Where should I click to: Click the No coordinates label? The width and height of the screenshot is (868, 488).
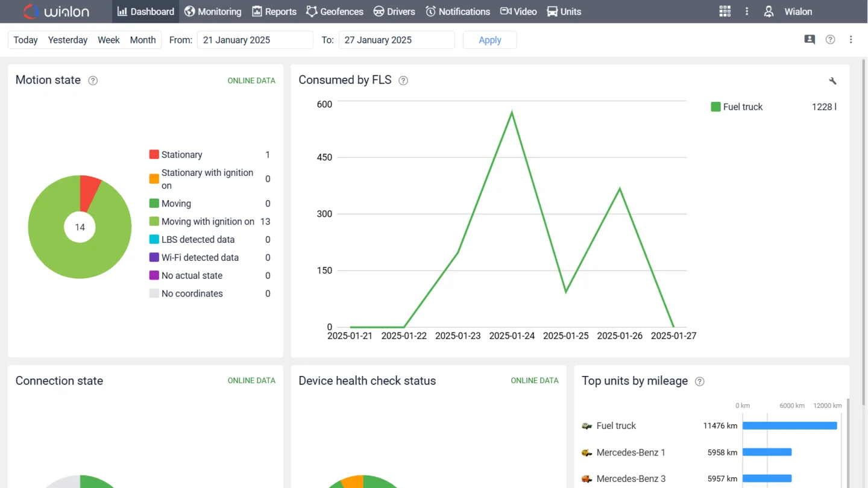(x=192, y=293)
